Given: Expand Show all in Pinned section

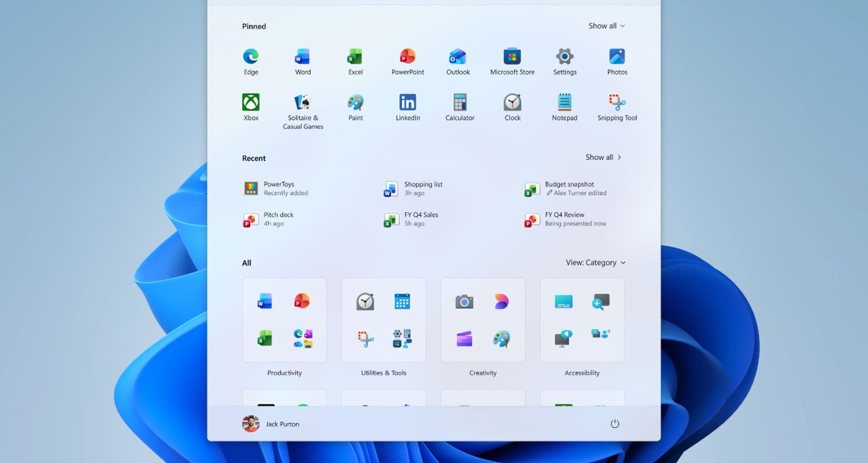Looking at the screenshot, I should point(606,26).
